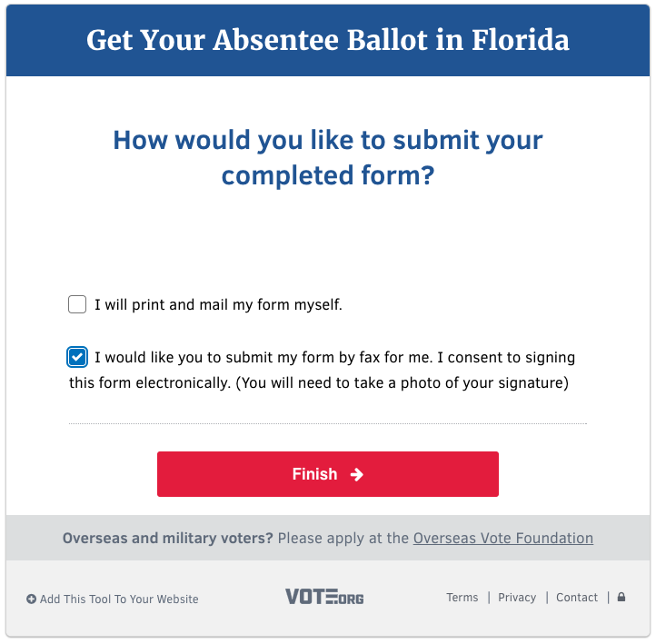The width and height of the screenshot is (656, 644).
Task: Click the red Finish button
Action: click(328, 474)
